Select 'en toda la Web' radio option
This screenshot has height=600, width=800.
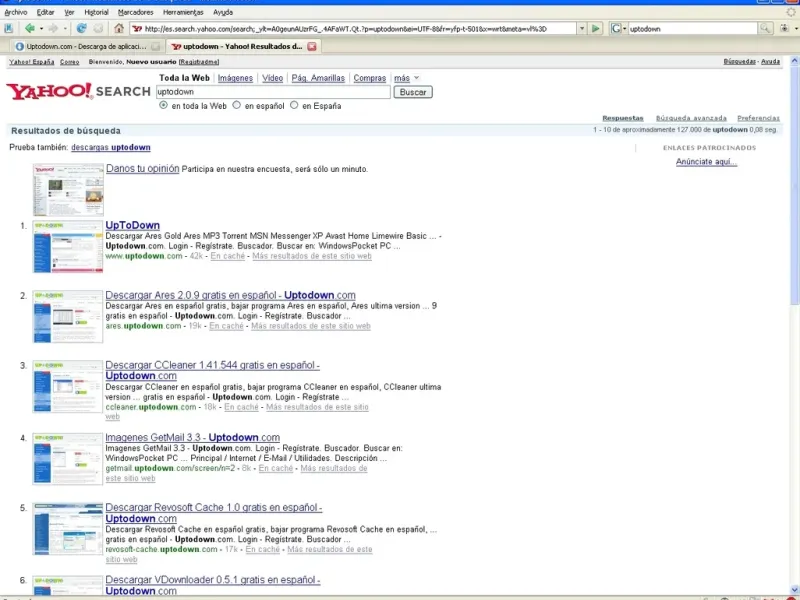point(163,105)
